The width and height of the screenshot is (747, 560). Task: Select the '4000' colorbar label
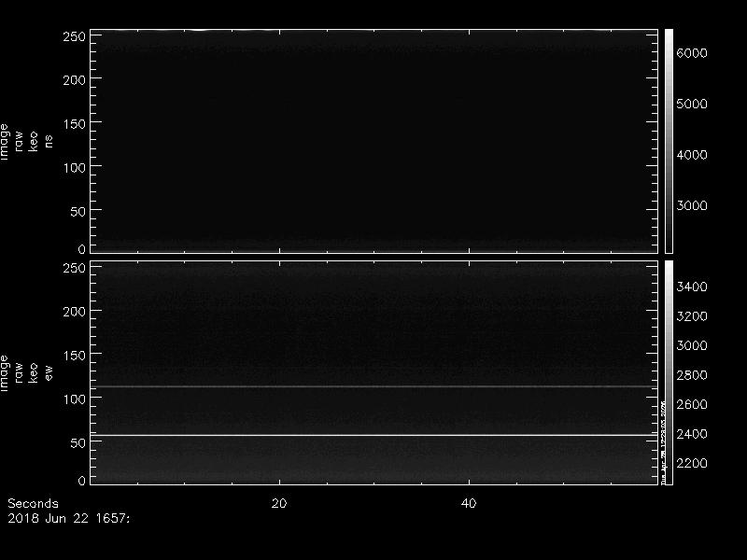tap(692, 155)
